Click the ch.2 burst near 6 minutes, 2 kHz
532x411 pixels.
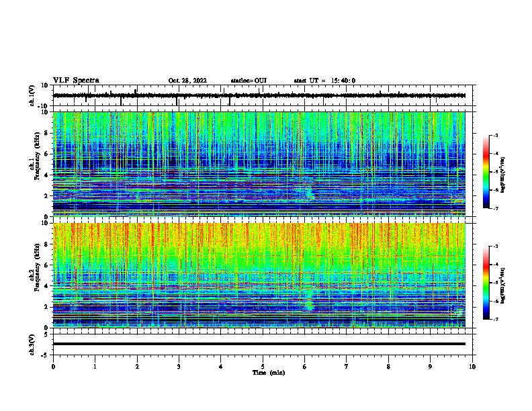pyautogui.click(x=309, y=301)
